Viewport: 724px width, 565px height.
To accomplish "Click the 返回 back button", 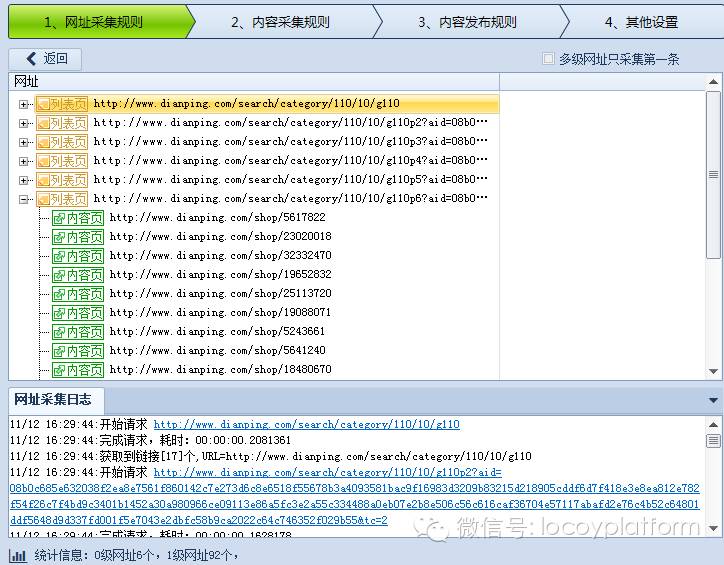I will pyautogui.click(x=45, y=59).
